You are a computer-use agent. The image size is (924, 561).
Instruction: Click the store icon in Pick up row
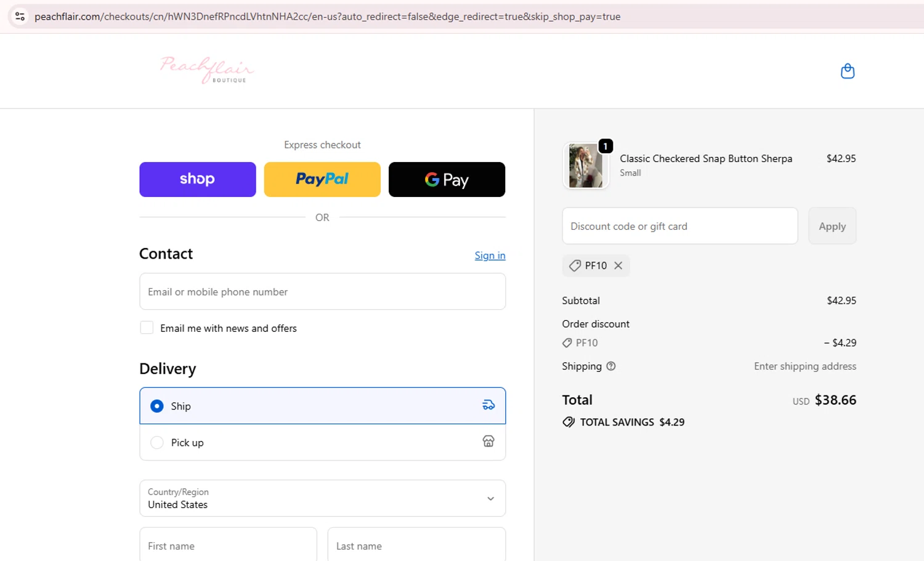[x=488, y=442]
